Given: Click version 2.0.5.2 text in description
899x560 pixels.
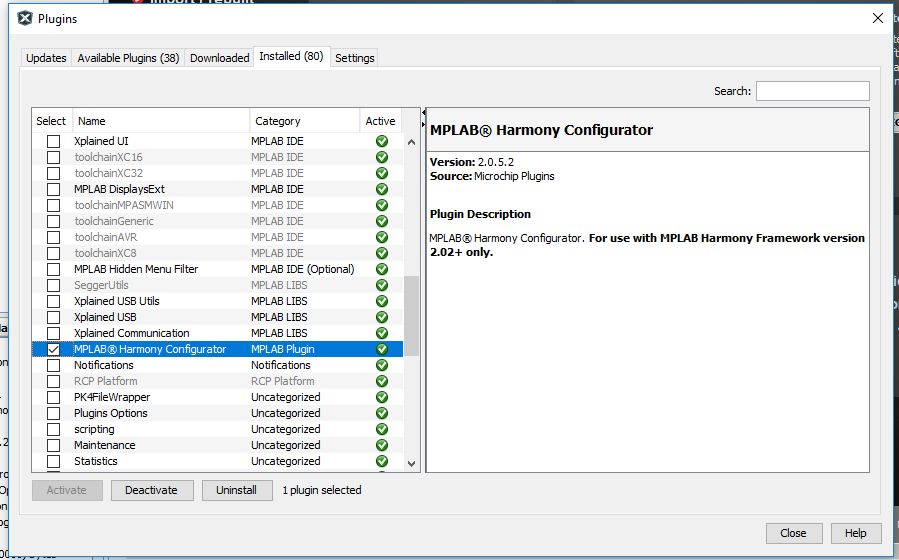Looking at the screenshot, I should point(496,162).
